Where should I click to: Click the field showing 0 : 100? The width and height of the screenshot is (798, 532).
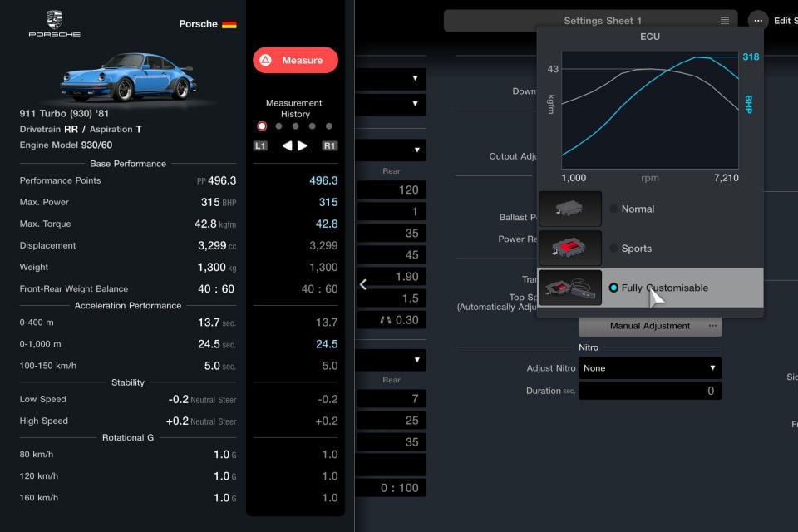tap(391, 488)
